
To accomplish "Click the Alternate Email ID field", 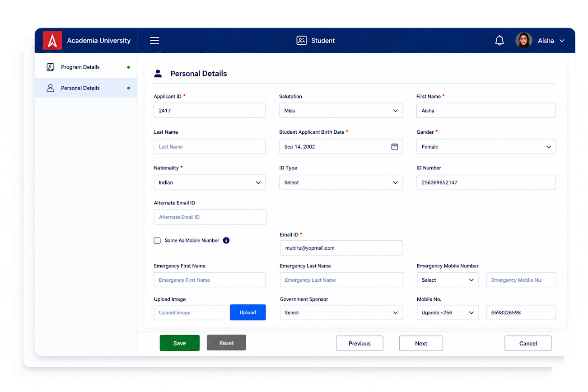I will (210, 217).
